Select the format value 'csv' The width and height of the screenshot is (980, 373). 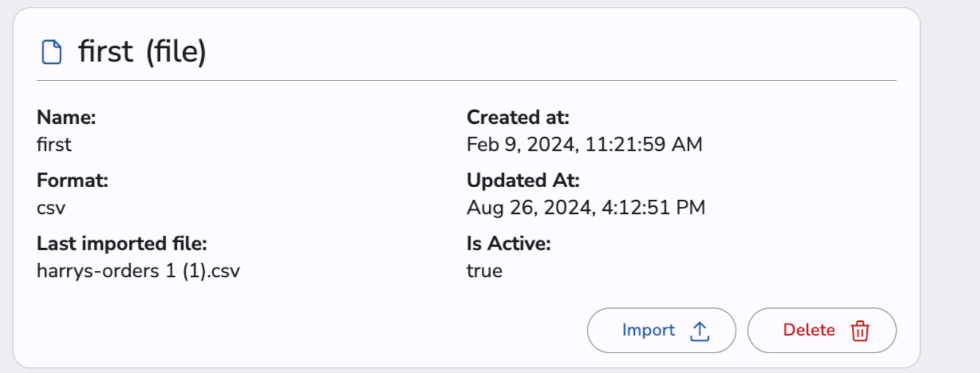51,208
